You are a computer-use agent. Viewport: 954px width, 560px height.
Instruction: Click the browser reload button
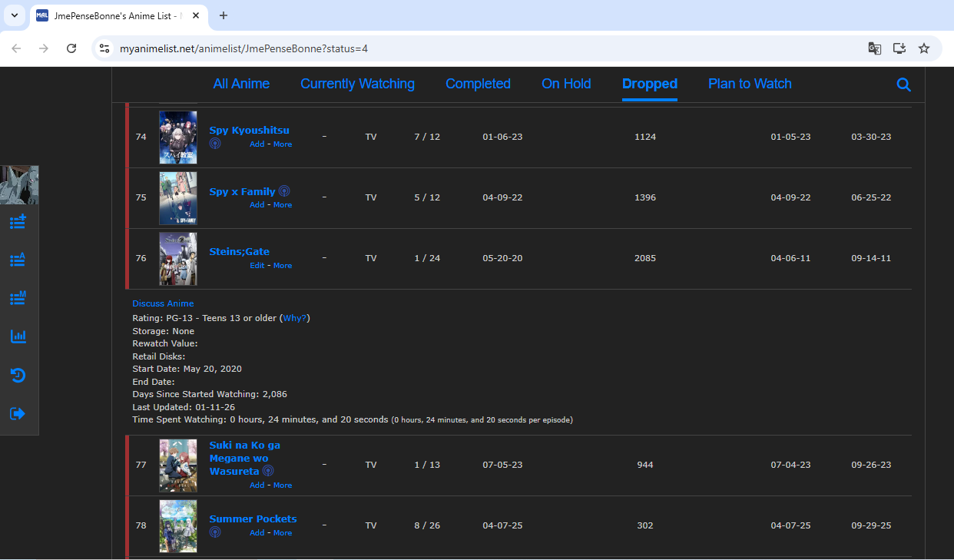pyautogui.click(x=71, y=48)
